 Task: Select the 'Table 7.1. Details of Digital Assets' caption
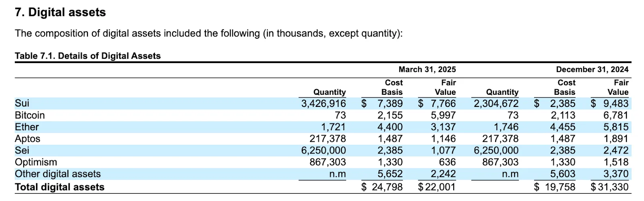[x=88, y=56]
